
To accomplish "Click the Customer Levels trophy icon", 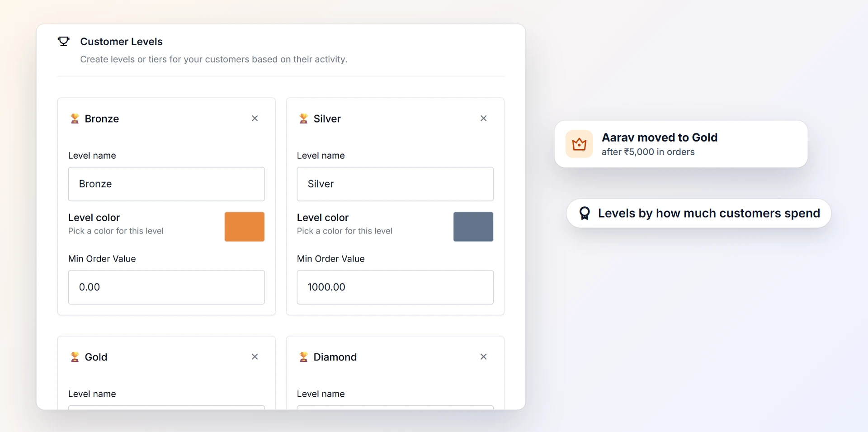I will click(64, 42).
